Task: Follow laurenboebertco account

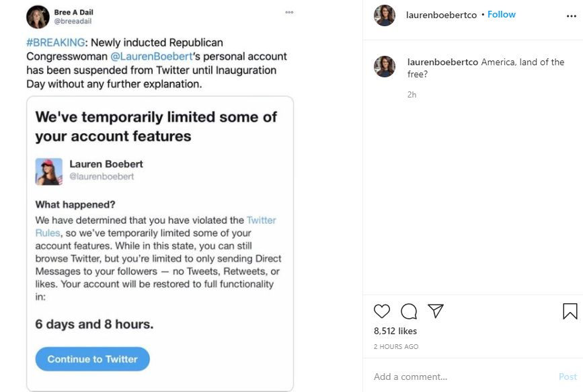Action: [x=501, y=14]
